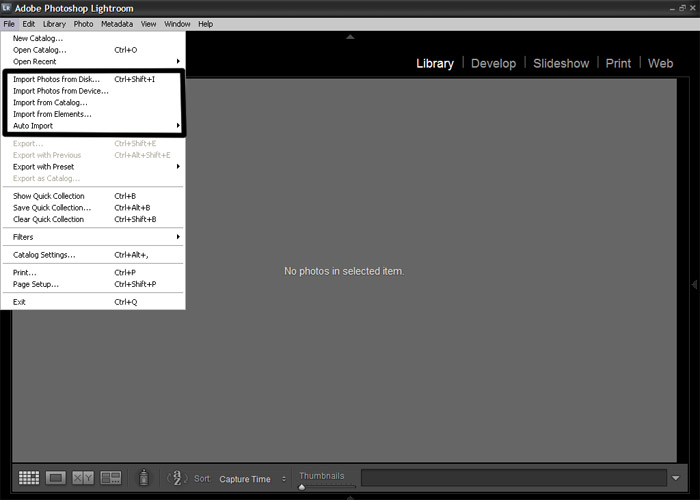Select Import from Catalog
Viewport: 700px width, 500px height.
[x=93, y=103]
